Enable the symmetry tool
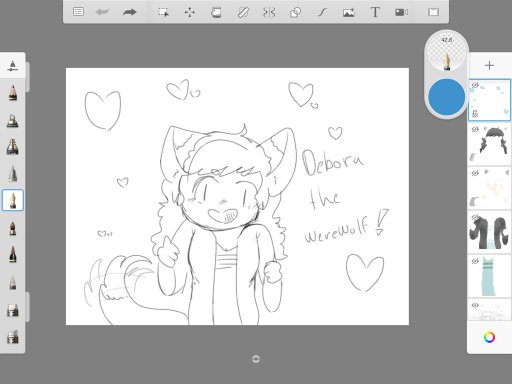 coord(269,12)
